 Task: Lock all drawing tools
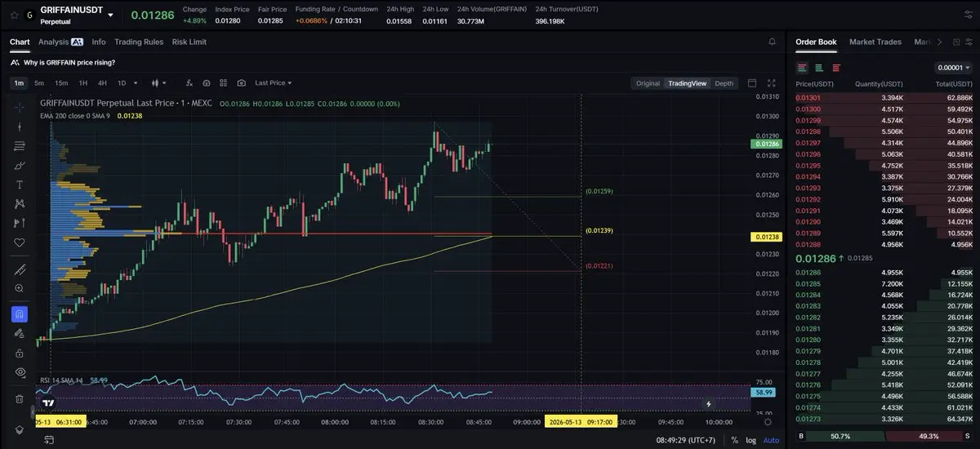click(x=20, y=353)
